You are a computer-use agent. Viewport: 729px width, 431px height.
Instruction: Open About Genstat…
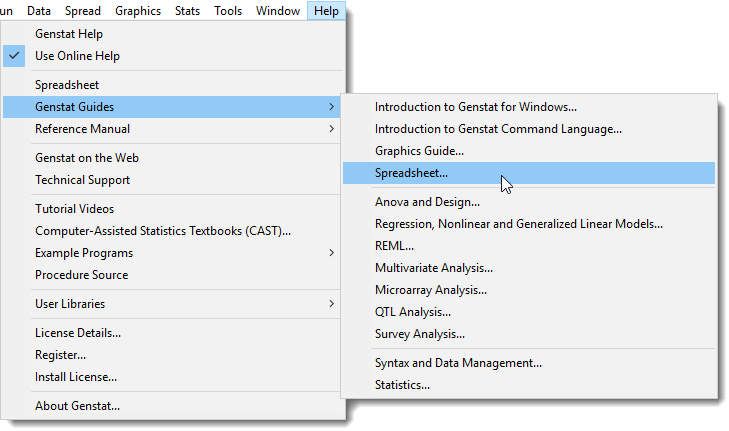pyautogui.click(x=174, y=405)
